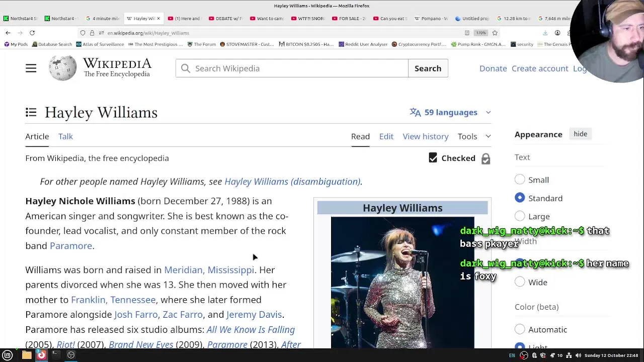
Task: Toggle the table of contents icon beside Hayley Williams
Action: pyautogui.click(x=31, y=112)
